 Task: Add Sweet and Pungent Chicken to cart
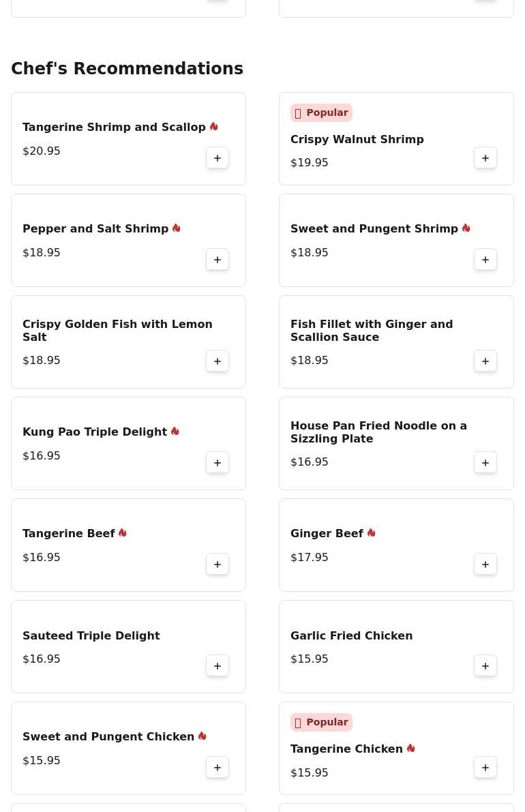(217, 768)
